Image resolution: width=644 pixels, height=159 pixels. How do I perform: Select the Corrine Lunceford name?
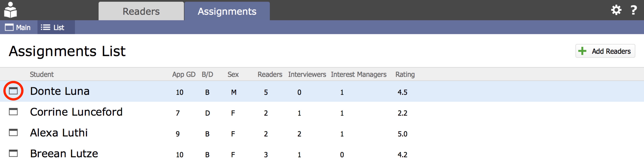[x=76, y=112]
